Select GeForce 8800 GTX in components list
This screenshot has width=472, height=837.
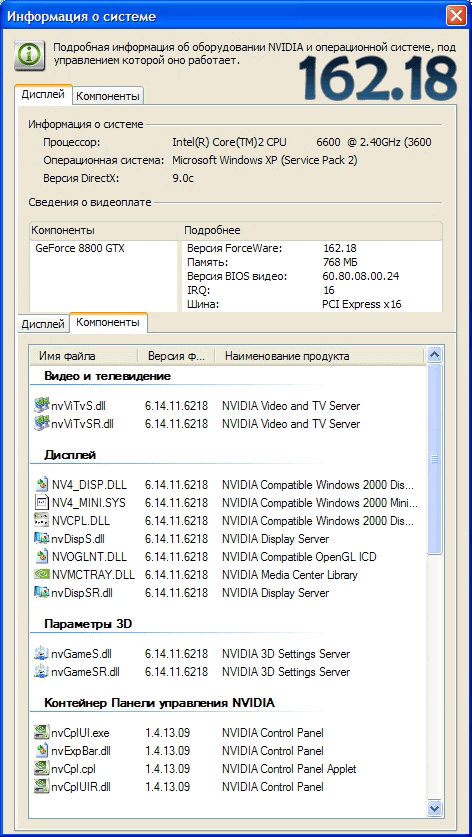tap(80, 248)
